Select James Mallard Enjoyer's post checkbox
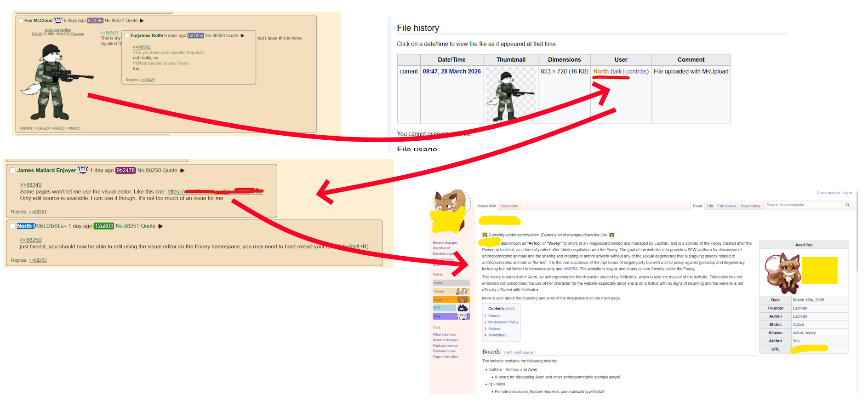 (12, 171)
